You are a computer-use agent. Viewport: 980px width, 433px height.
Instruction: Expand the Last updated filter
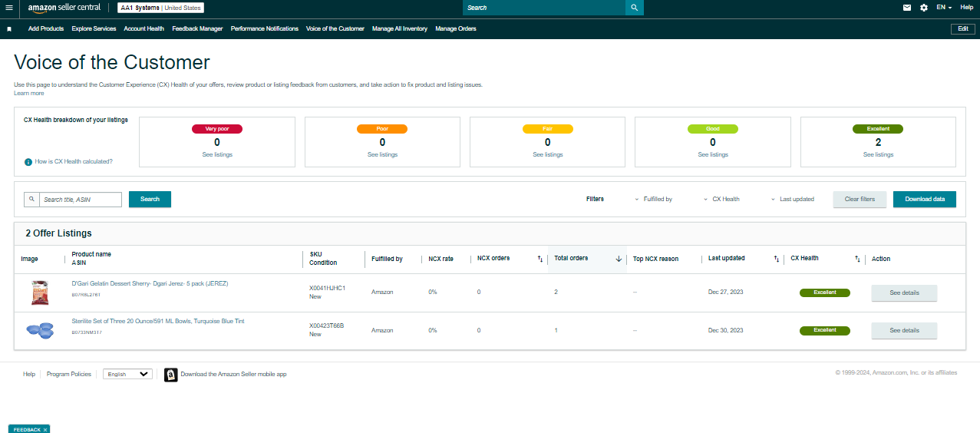click(x=793, y=199)
